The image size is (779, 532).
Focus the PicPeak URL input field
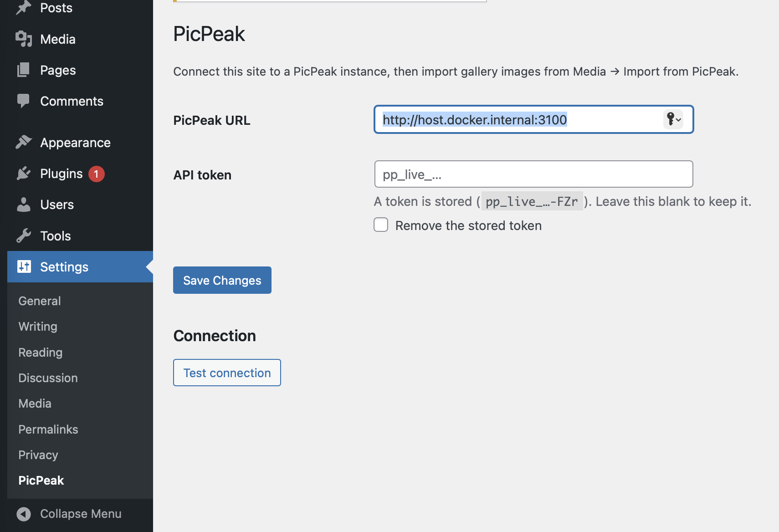point(534,119)
